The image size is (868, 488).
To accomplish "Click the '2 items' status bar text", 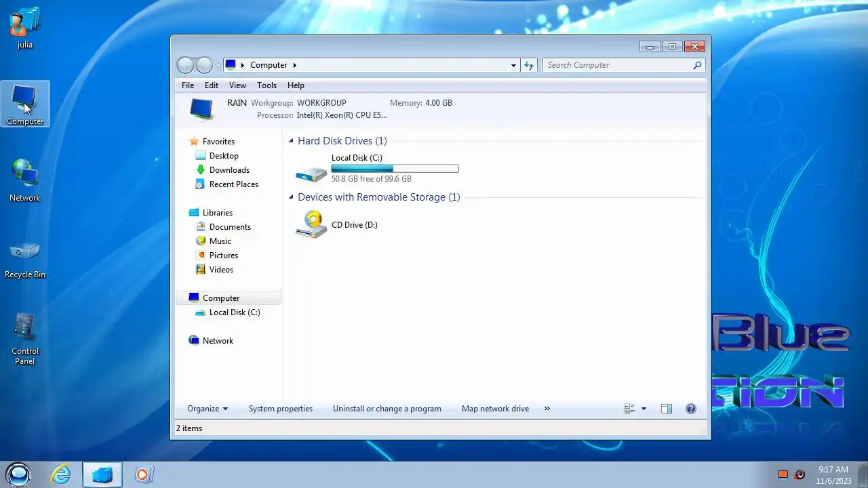I will pos(189,428).
